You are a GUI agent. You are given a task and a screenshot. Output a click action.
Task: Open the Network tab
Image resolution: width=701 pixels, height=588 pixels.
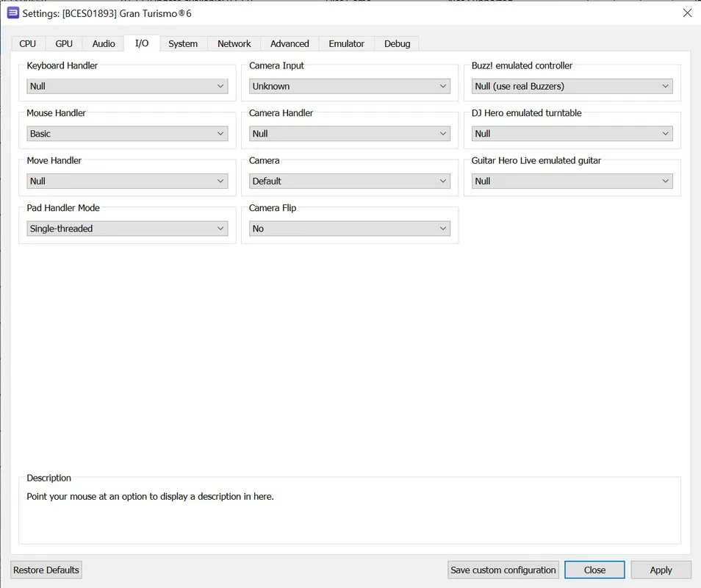234,44
